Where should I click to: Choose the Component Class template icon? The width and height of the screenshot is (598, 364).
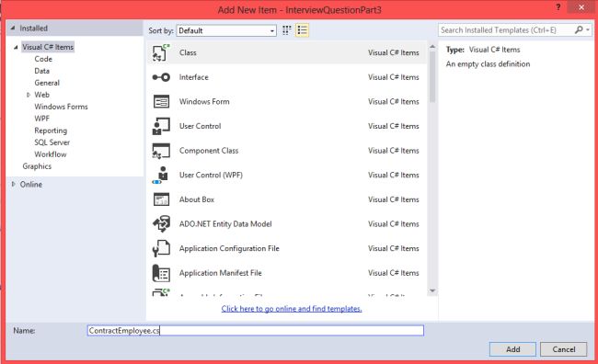[x=161, y=151]
